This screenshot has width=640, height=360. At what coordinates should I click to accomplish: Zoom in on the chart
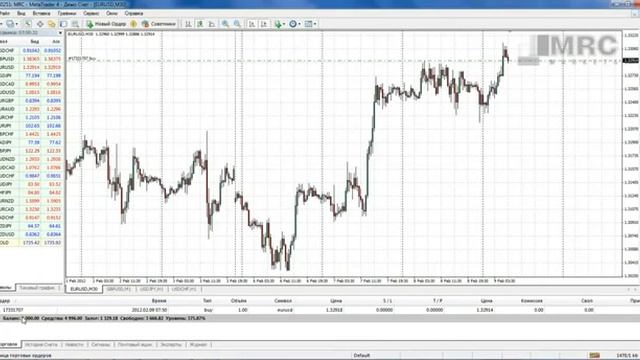click(x=225, y=24)
